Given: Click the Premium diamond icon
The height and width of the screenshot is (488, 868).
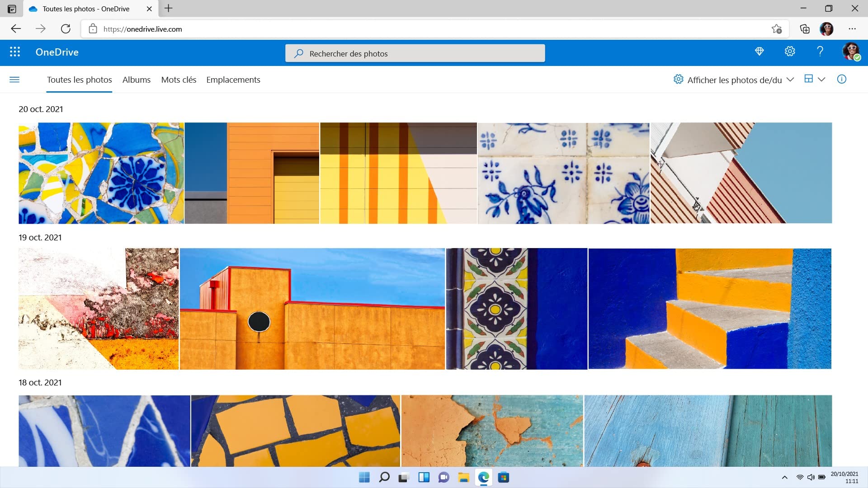Looking at the screenshot, I should [759, 52].
